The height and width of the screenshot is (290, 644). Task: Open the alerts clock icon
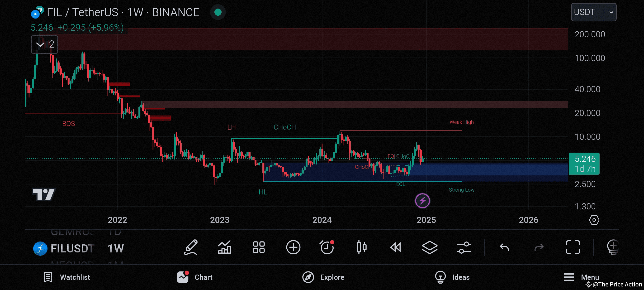click(327, 247)
